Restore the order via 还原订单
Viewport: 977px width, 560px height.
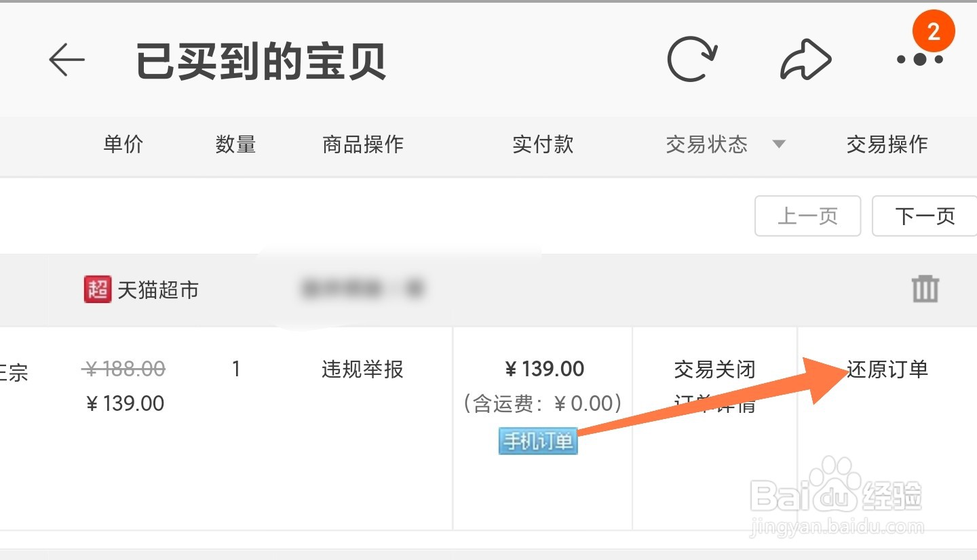tap(887, 369)
